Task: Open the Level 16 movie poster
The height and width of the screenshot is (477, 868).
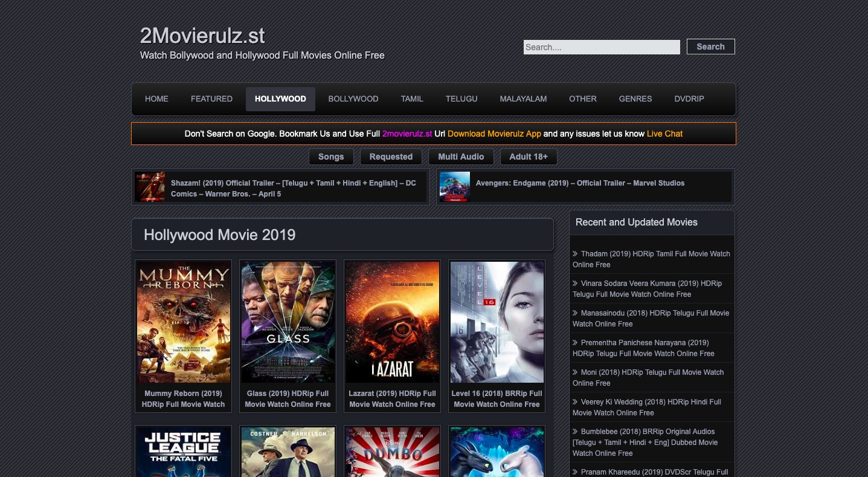Action: [497, 322]
